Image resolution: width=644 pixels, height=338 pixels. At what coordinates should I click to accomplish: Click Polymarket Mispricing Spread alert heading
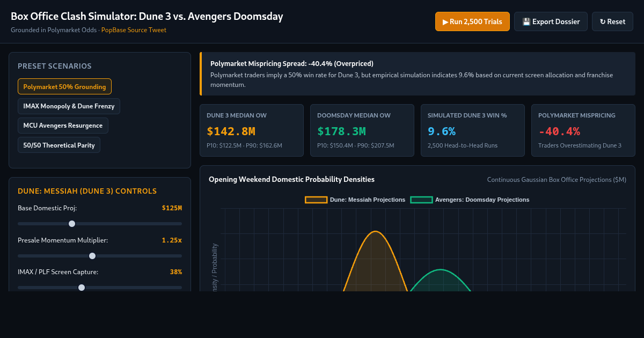pos(292,63)
